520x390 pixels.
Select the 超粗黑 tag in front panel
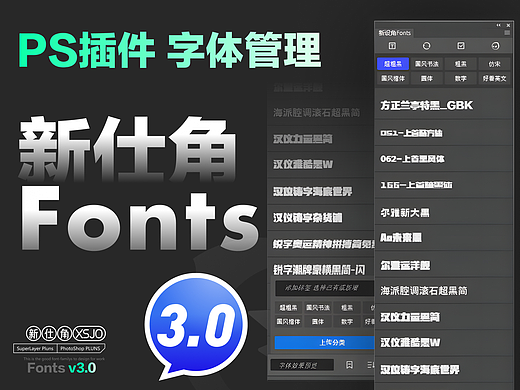(393, 64)
